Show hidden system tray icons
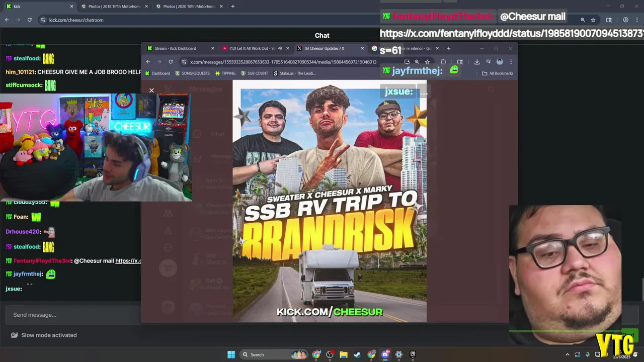The height and width of the screenshot is (362, 644). (x=568, y=354)
